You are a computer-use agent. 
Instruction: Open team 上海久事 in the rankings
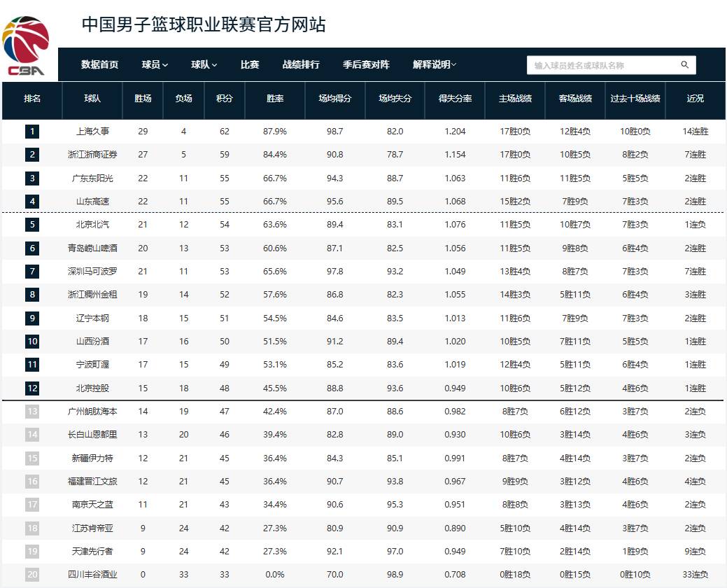(x=92, y=132)
